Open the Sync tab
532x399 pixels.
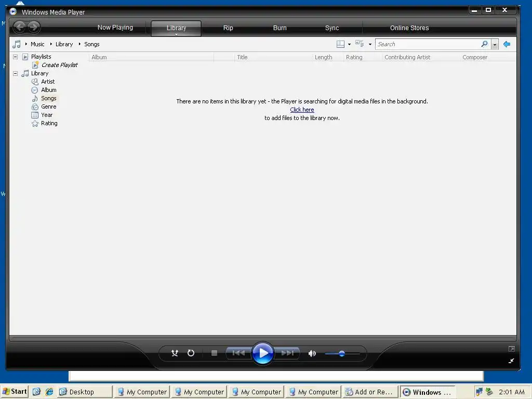[332, 28]
